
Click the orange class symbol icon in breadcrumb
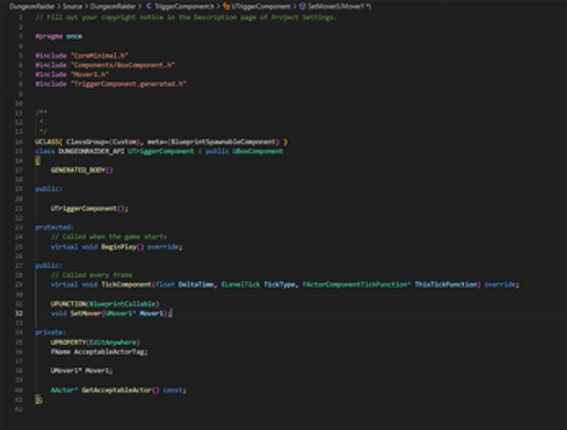226,6
